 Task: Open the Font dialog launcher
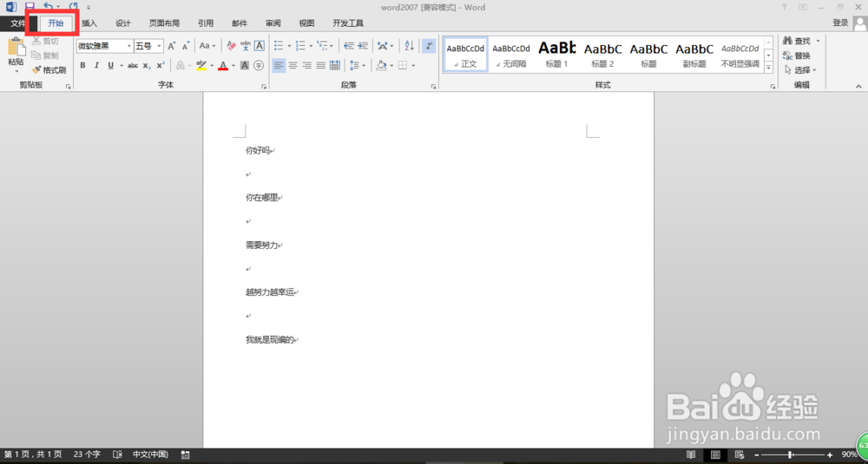coord(264,86)
